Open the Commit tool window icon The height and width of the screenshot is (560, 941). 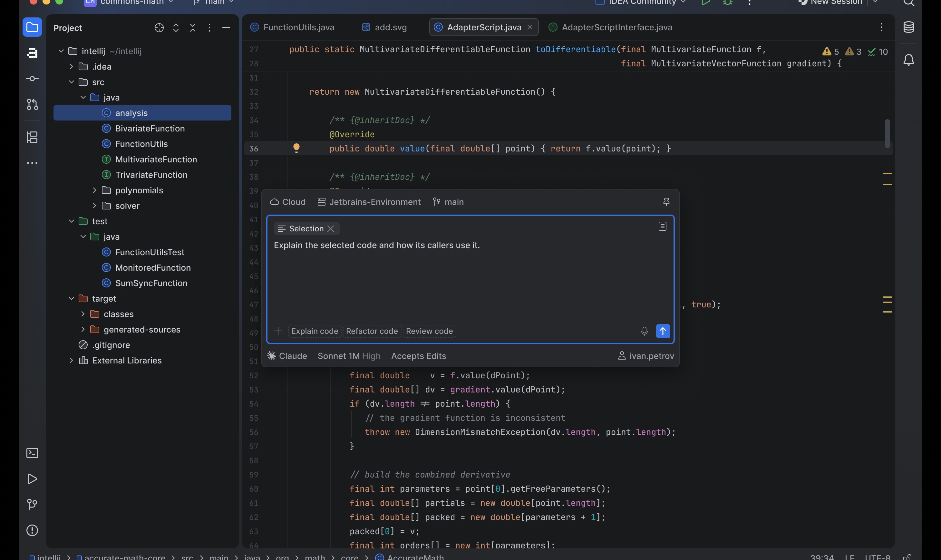tap(32, 79)
